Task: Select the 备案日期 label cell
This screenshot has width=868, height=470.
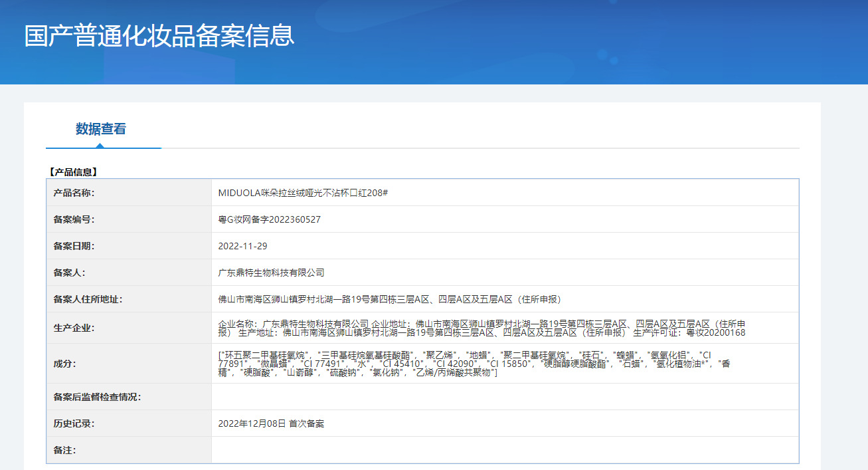Action: tap(129, 246)
